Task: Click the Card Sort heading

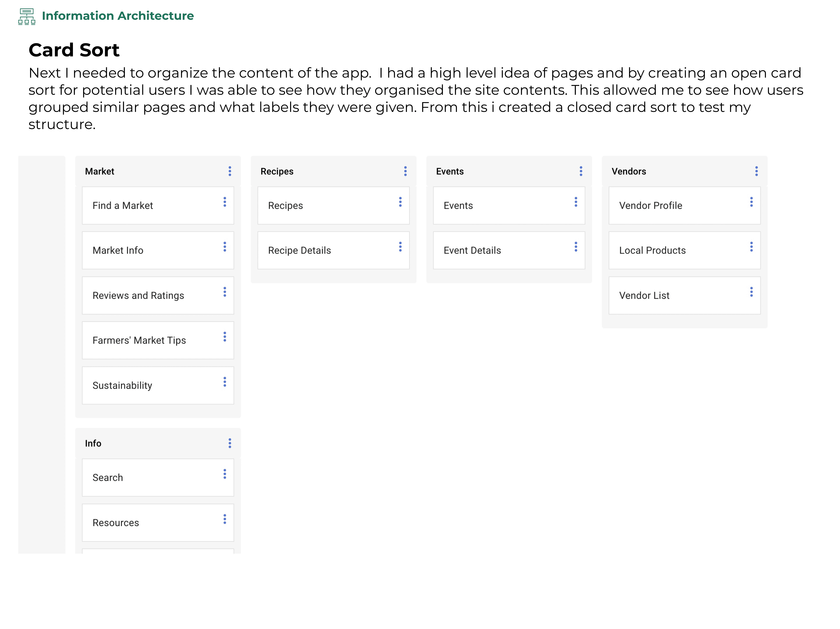Action: tap(74, 50)
